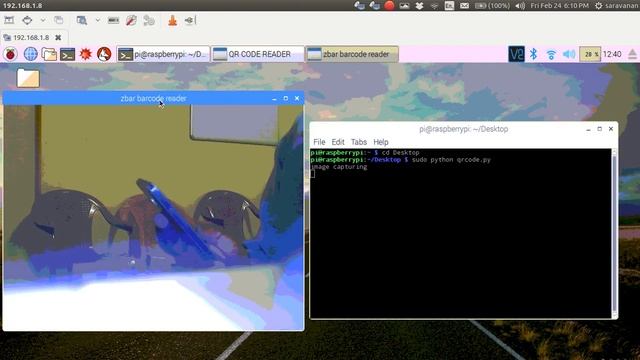Open the Fri Feb 24 6:10 PM clock menu
The image size is (640, 360).
[560, 5]
